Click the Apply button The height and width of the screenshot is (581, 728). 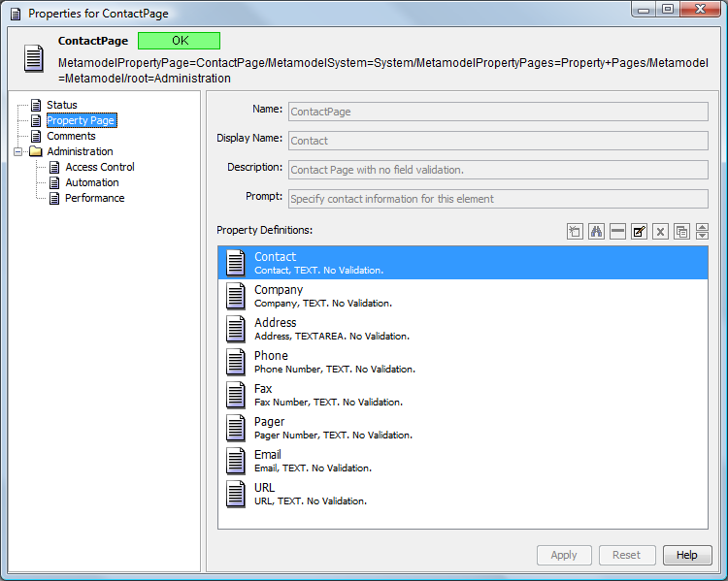click(564, 555)
